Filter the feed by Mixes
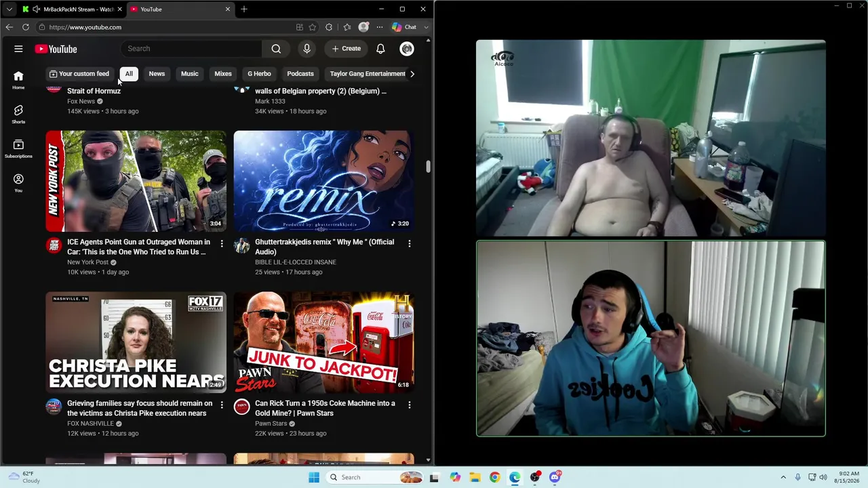868x488 pixels. pos(223,74)
